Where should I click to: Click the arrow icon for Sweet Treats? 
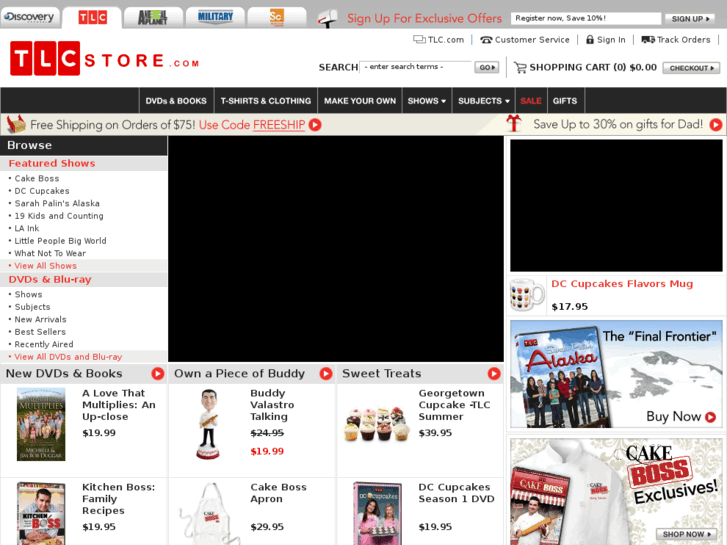[494, 374]
